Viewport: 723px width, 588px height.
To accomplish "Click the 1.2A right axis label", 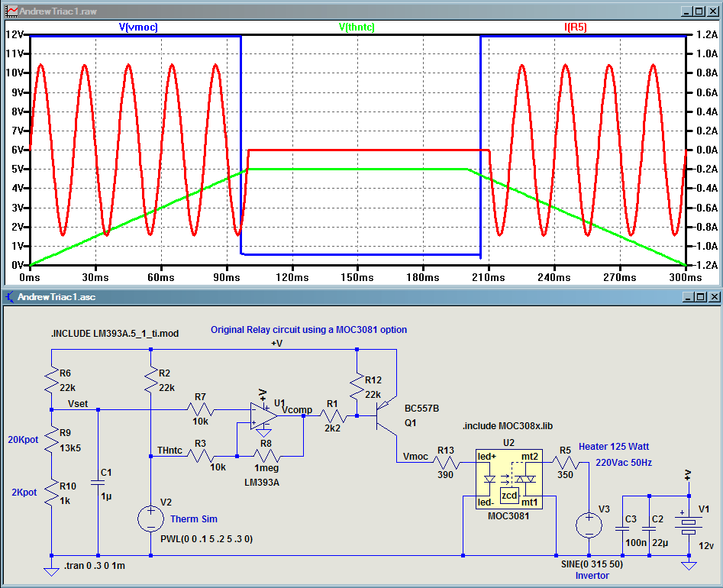I will point(706,34).
